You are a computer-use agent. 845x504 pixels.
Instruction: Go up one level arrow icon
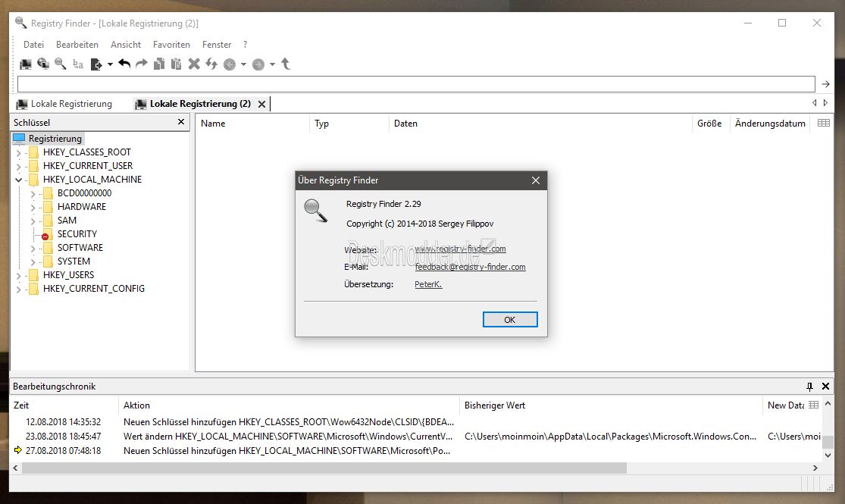[286, 64]
